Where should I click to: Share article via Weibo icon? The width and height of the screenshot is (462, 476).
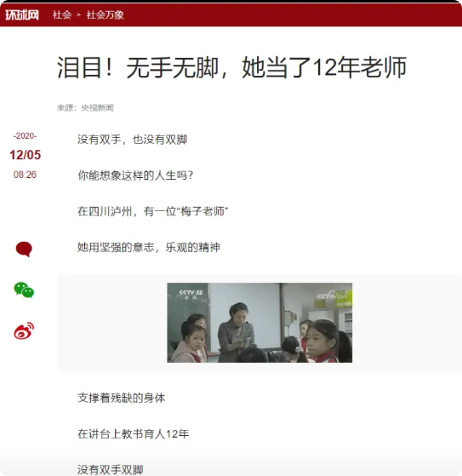[x=24, y=331]
